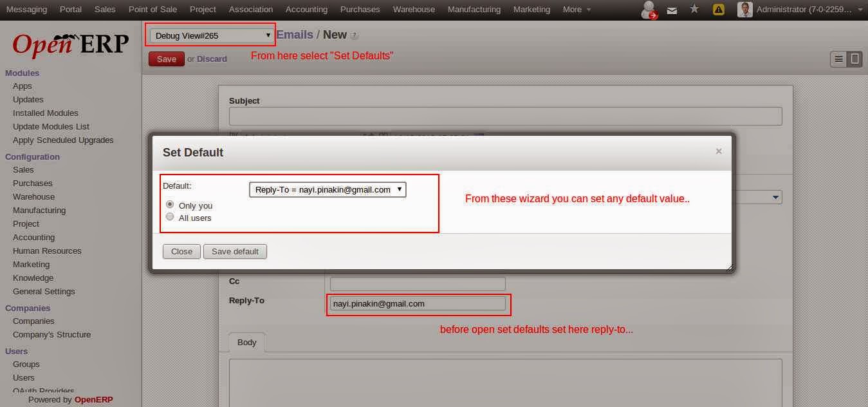Click the Discard link
This screenshot has height=407, width=868.
click(x=212, y=59)
